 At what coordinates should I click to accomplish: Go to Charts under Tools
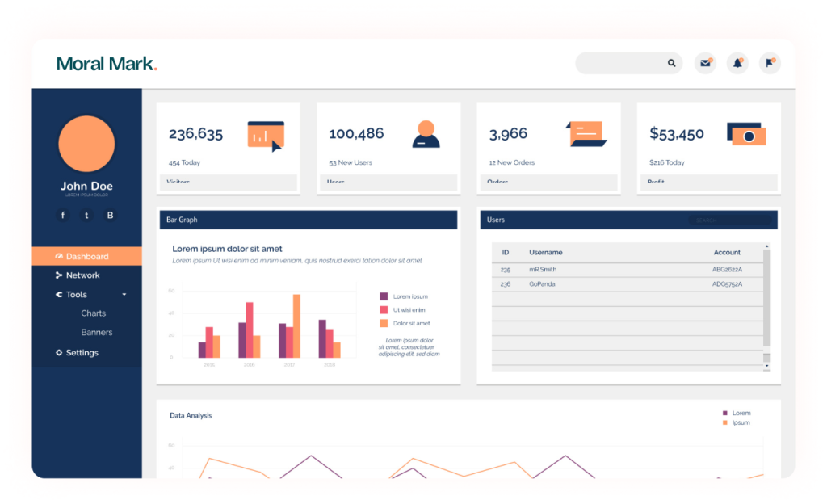(x=93, y=313)
